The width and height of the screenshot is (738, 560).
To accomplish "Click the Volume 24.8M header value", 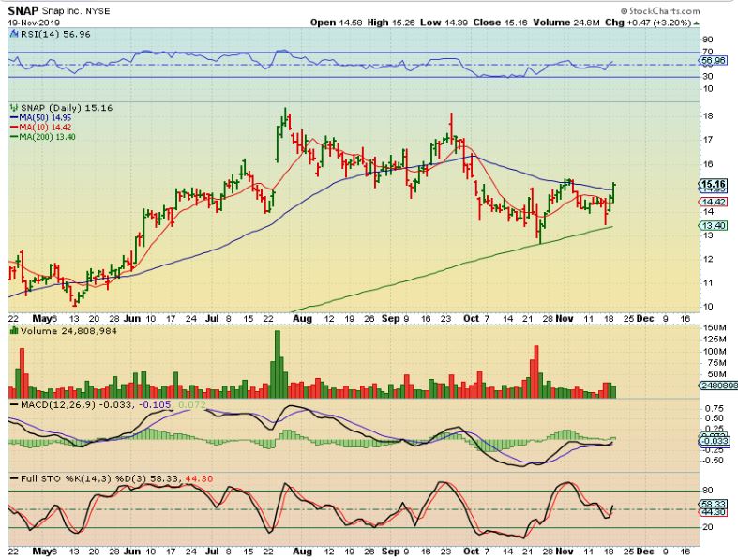I will (x=566, y=23).
